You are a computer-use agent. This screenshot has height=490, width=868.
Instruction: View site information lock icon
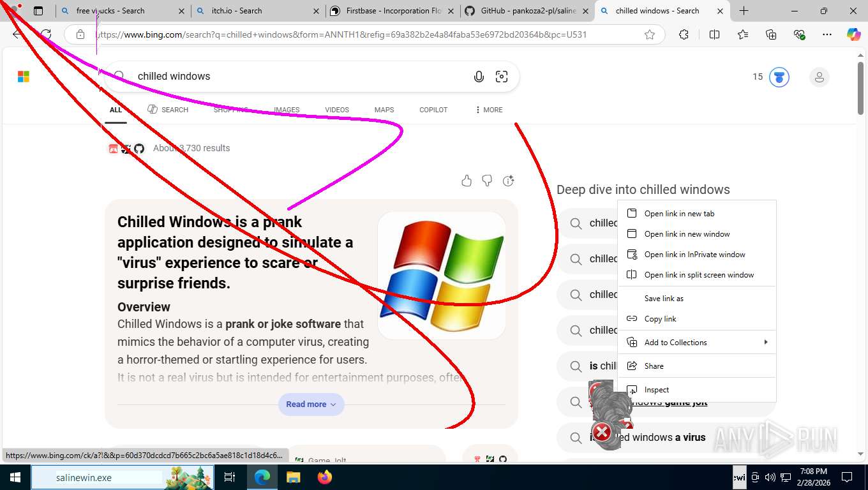click(x=80, y=34)
